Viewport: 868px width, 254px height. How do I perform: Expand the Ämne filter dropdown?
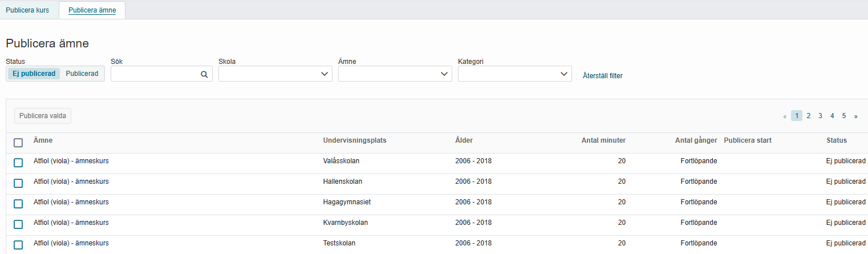click(395, 74)
